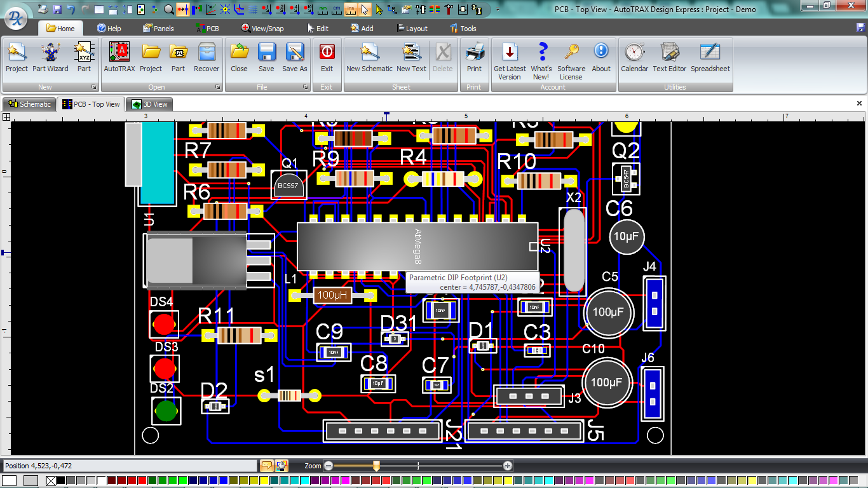
Task: Toggle the pointer select mode icon
Action: pos(365,10)
